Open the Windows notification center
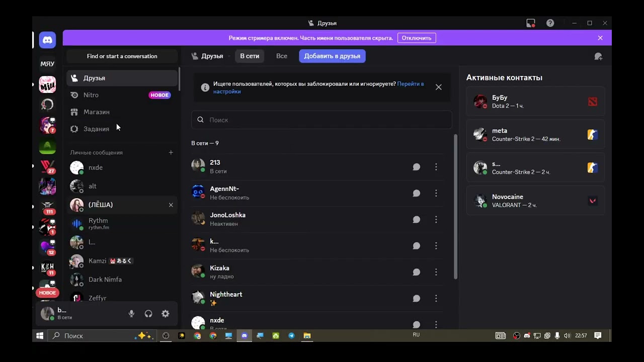This screenshot has height=362, width=644. [x=598, y=335]
